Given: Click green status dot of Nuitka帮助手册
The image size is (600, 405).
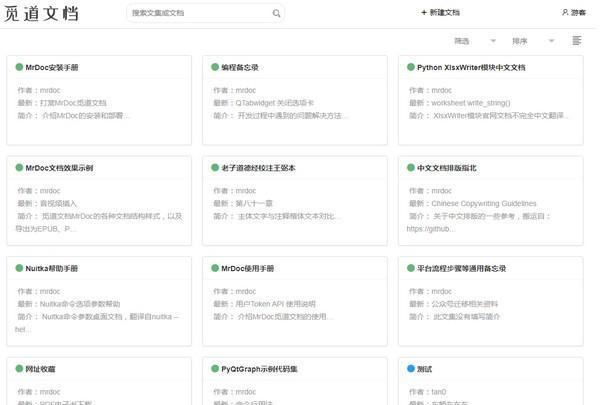Looking at the screenshot, I should (19, 268).
